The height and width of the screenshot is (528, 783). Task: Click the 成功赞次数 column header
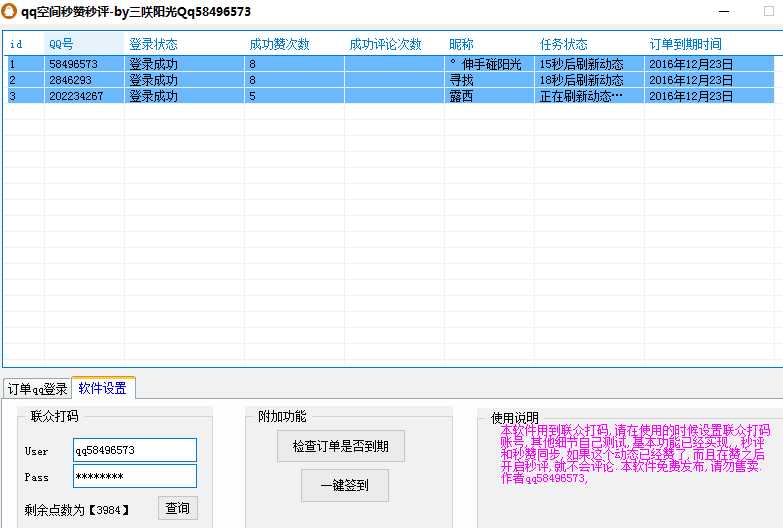(294, 44)
